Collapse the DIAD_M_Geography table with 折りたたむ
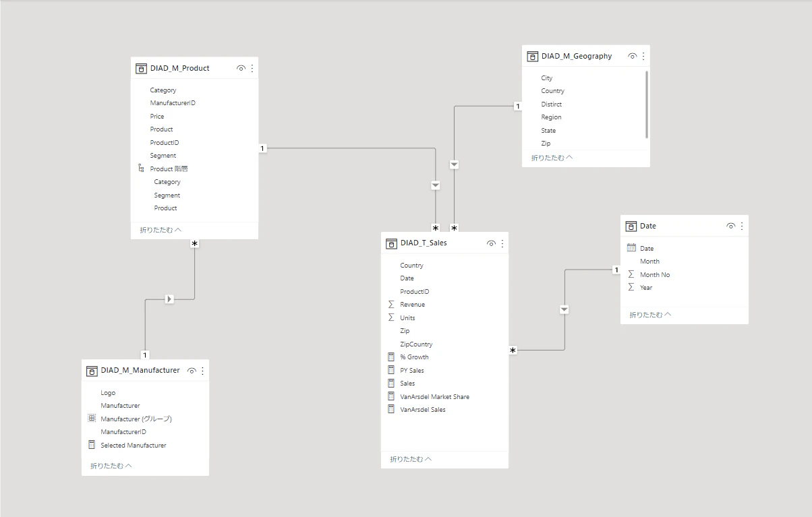812x517 pixels. (x=552, y=158)
